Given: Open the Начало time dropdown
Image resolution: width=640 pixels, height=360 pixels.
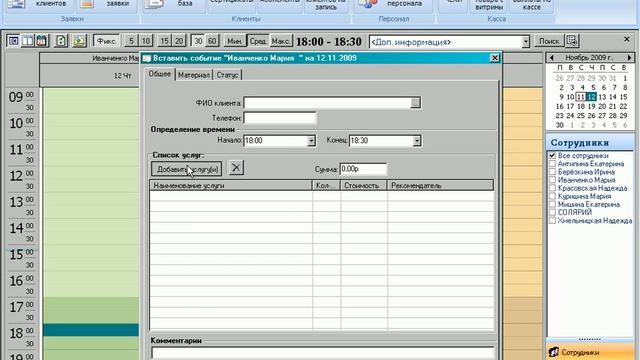Looking at the screenshot, I should click(311, 141).
